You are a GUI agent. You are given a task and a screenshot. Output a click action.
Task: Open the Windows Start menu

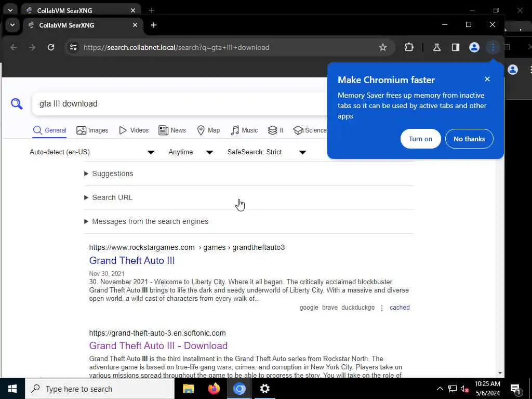[x=12, y=389]
